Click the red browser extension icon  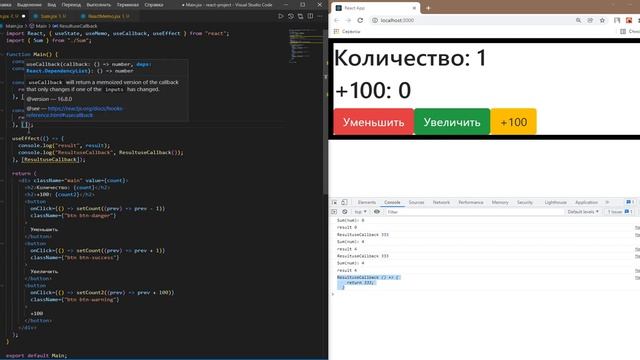coord(629,20)
